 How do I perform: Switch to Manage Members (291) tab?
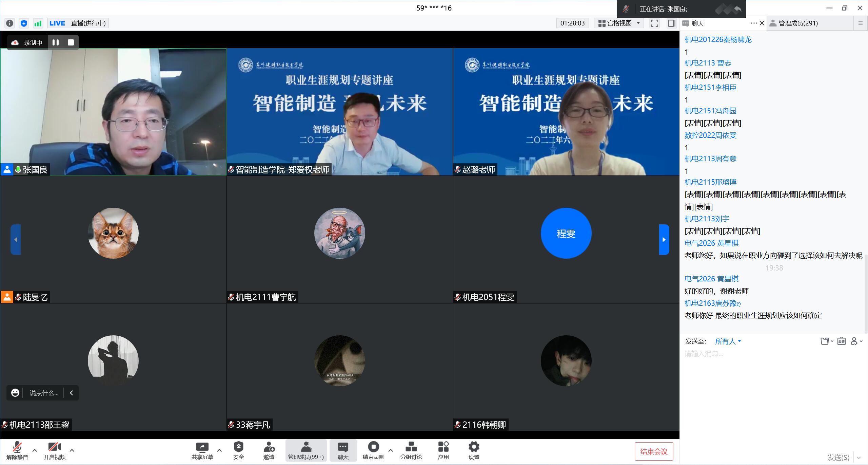pyautogui.click(x=798, y=23)
